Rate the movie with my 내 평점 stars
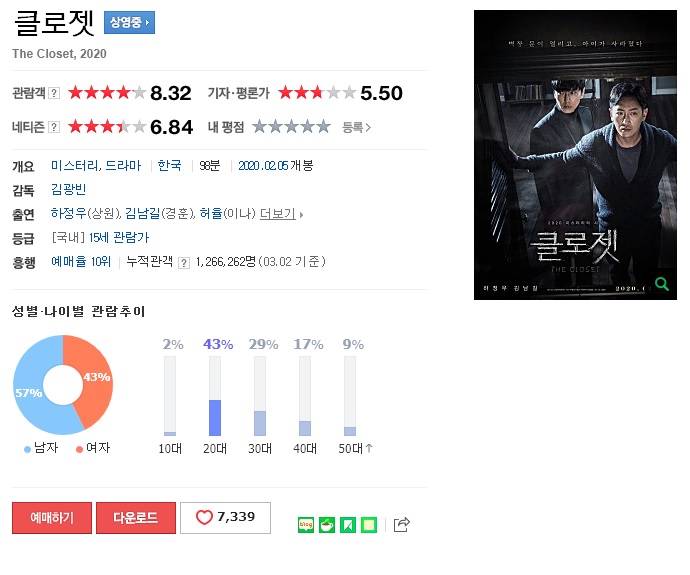Image resolution: width=690 pixels, height=575 pixels. [291, 127]
